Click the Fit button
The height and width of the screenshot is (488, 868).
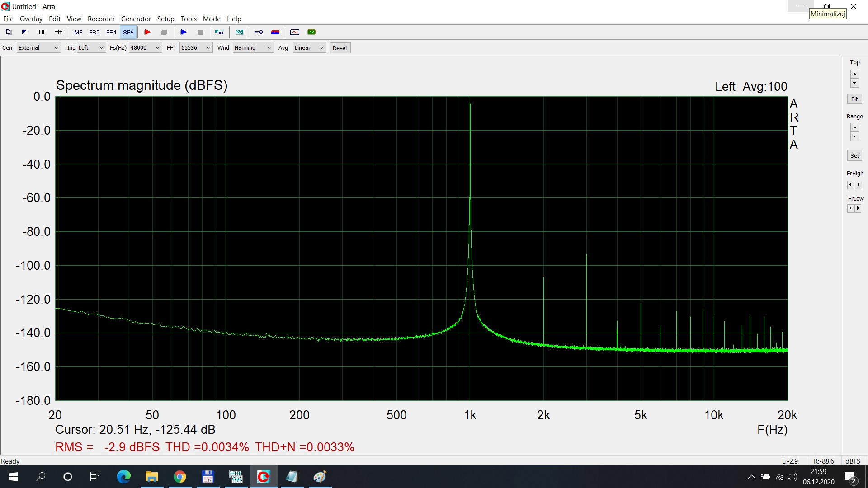click(x=854, y=99)
